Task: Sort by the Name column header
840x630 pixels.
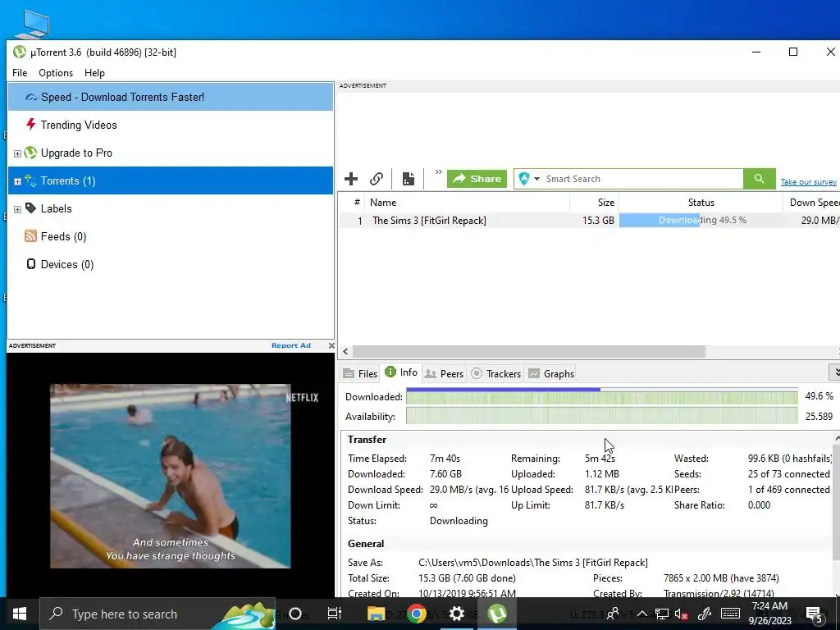Action: point(467,203)
